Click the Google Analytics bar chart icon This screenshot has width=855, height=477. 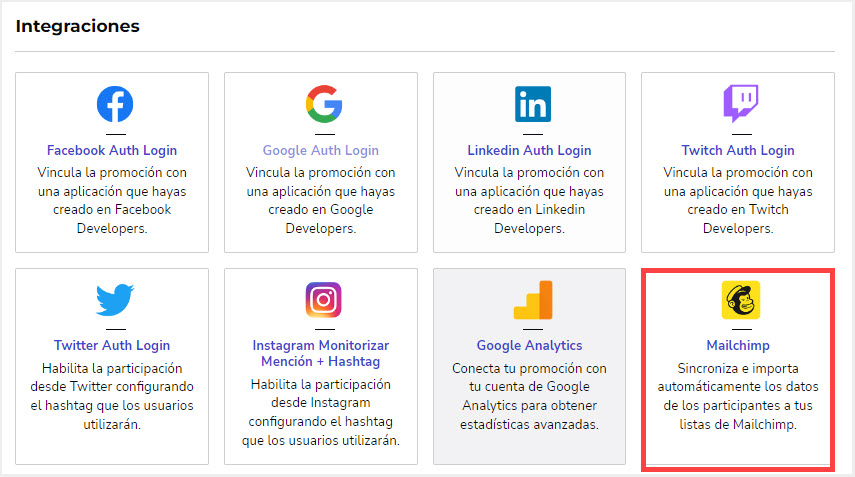[533, 299]
